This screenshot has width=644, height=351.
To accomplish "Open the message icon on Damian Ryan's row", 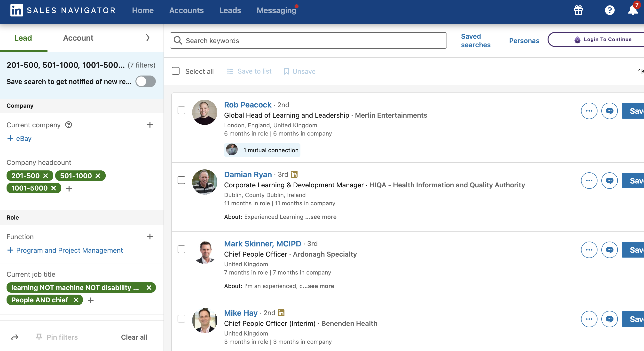I will (x=610, y=180).
